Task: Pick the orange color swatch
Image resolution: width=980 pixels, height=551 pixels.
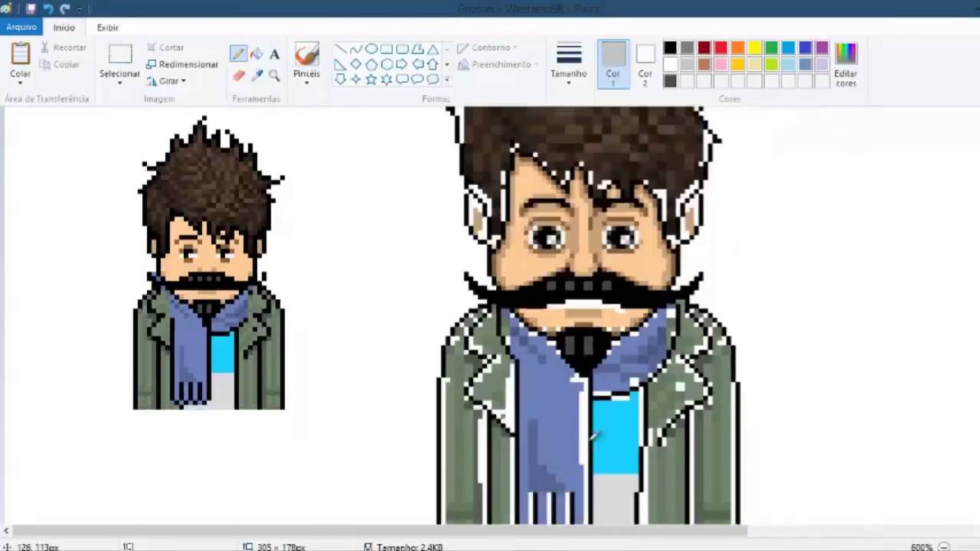Action: click(x=737, y=47)
